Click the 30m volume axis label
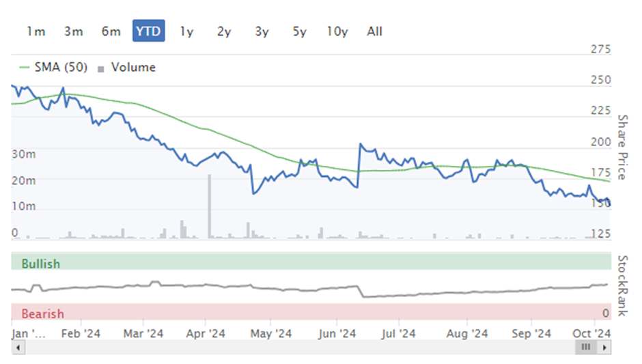The width and height of the screenshot is (642, 364). [x=24, y=154]
